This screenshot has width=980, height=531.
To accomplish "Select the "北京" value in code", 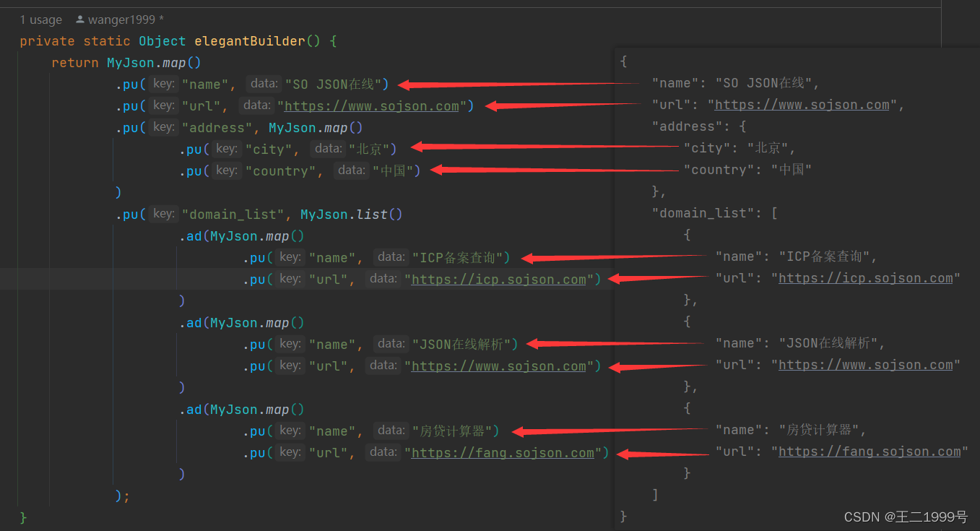I will point(370,149).
